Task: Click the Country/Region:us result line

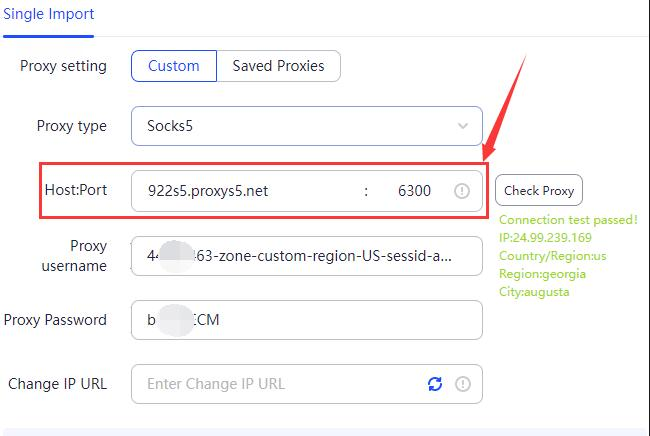Action: point(553,256)
